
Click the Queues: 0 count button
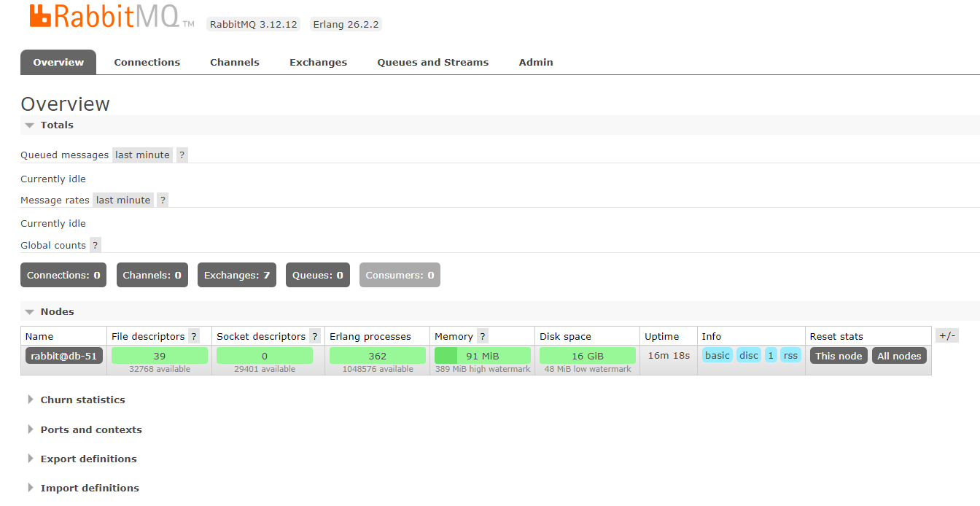318,275
